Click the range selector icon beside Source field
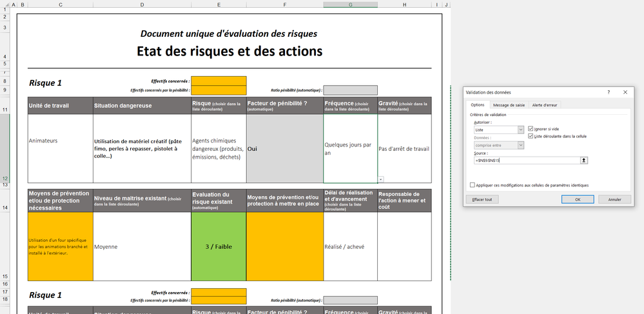The height and width of the screenshot is (314, 644). tap(583, 161)
